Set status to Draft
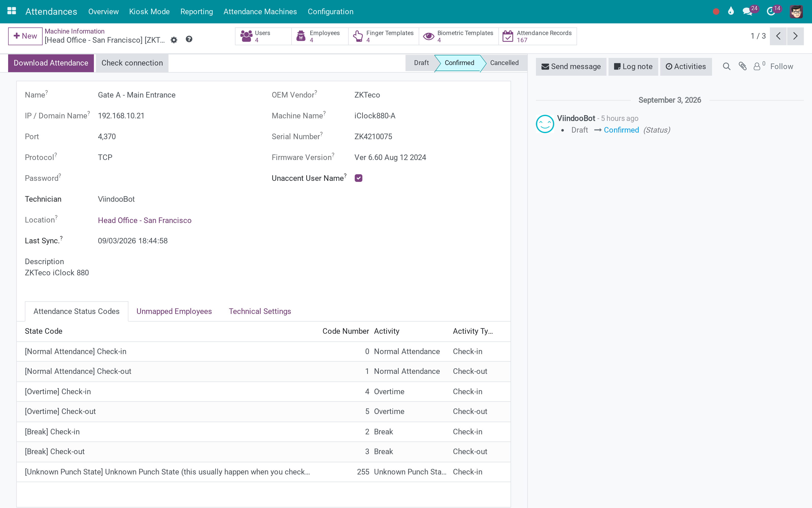This screenshot has width=812, height=508. pyautogui.click(x=421, y=63)
